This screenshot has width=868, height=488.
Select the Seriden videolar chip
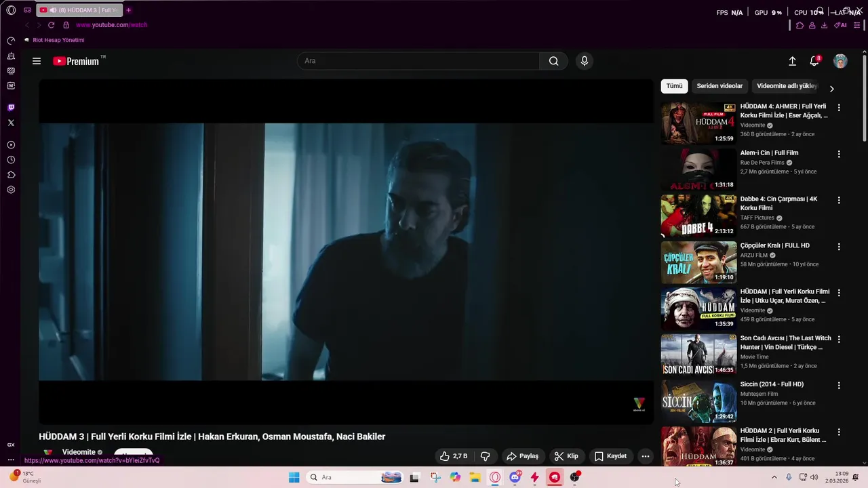click(719, 86)
